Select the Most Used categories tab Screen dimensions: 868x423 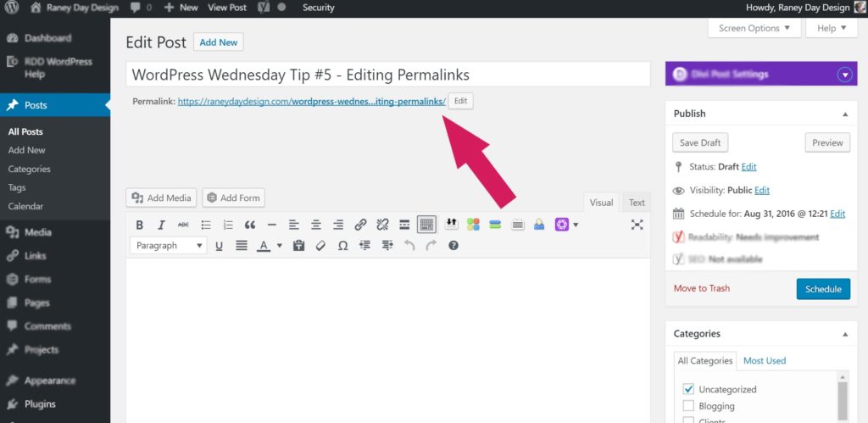click(765, 360)
